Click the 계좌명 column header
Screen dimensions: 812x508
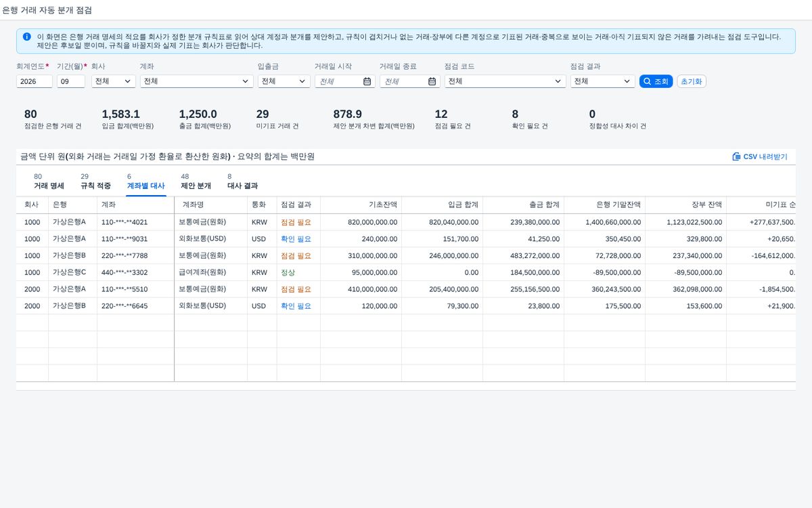210,205
